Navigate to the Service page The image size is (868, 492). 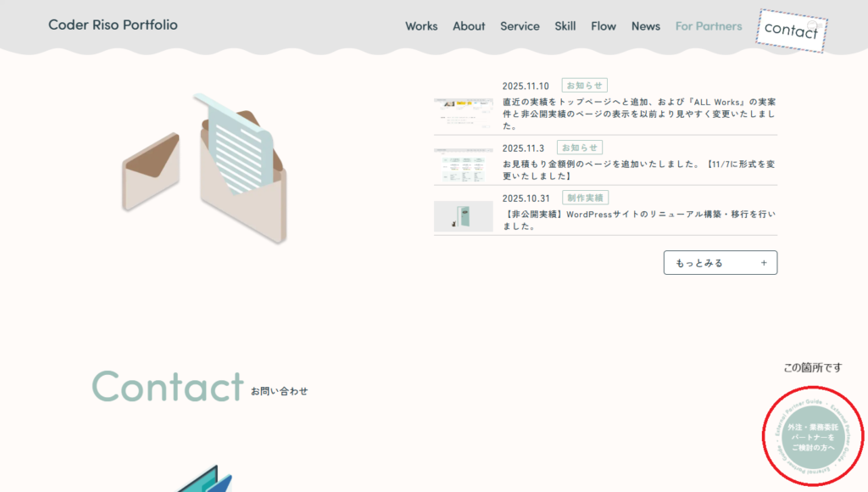point(520,26)
